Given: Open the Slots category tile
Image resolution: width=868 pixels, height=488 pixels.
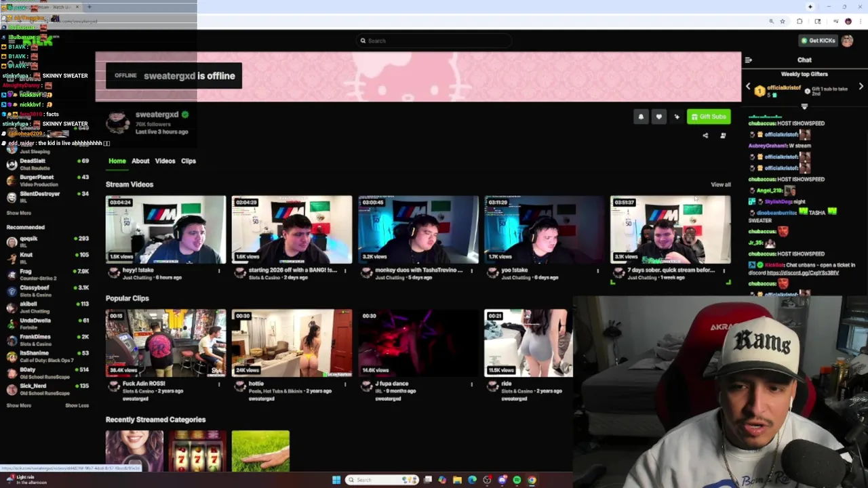Looking at the screenshot, I should (x=197, y=451).
